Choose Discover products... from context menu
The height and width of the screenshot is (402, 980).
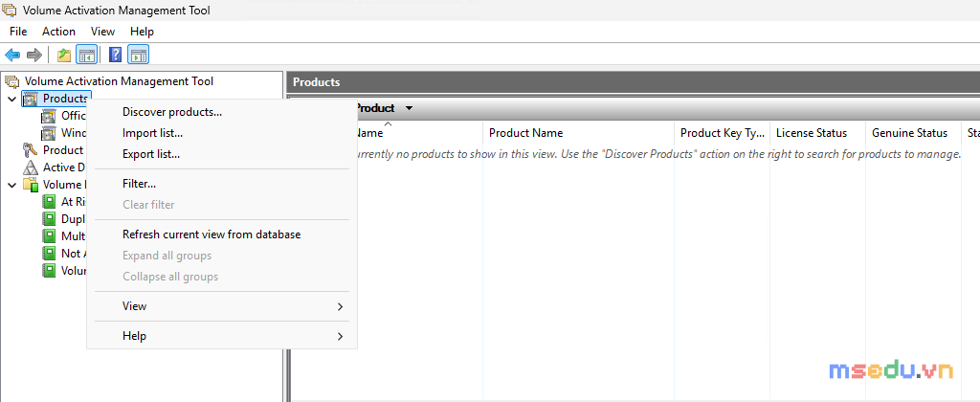click(222, 113)
